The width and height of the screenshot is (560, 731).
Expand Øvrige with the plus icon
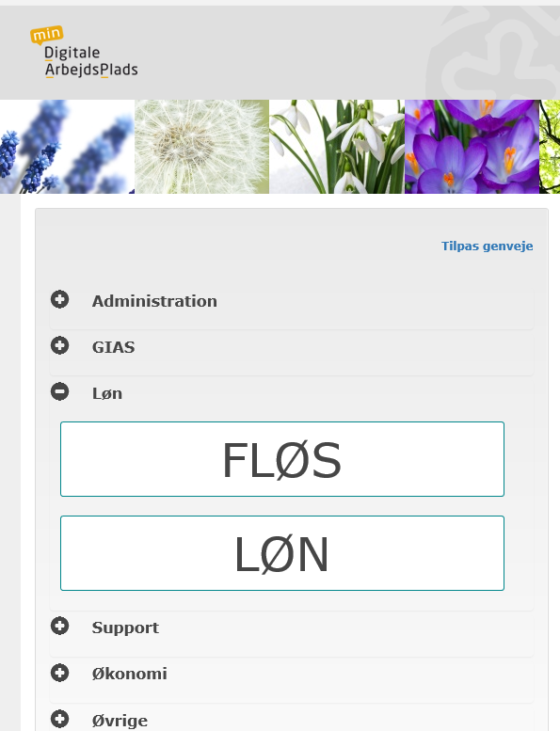[59, 719]
